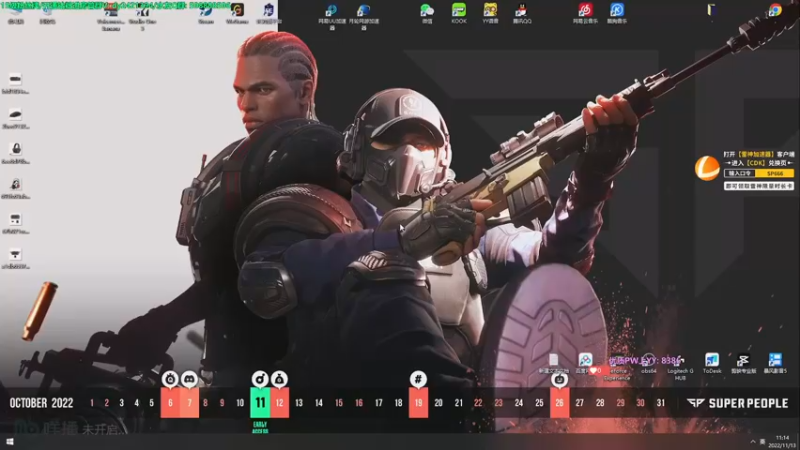Image resolution: width=800 pixels, height=450 pixels.
Task: Select the Studio One 3 shortcut
Action: [x=142, y=17]
